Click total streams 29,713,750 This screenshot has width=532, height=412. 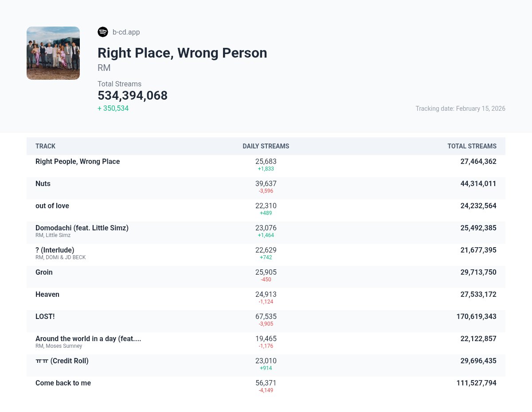(x=478, y=272)
